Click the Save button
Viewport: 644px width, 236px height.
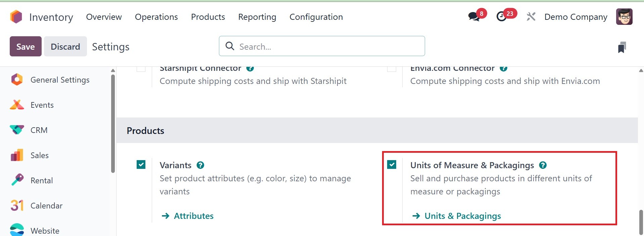coord(26,47)
